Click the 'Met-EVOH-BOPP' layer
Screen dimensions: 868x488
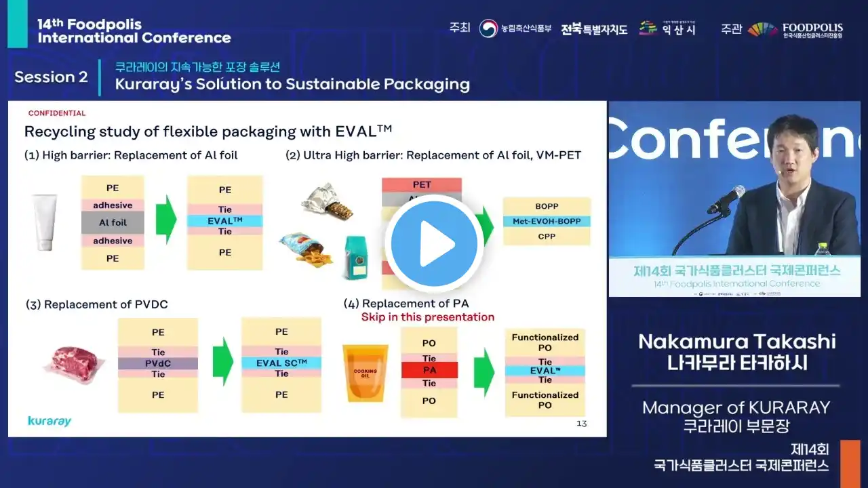pyautogui.click(x=547, y=222)
